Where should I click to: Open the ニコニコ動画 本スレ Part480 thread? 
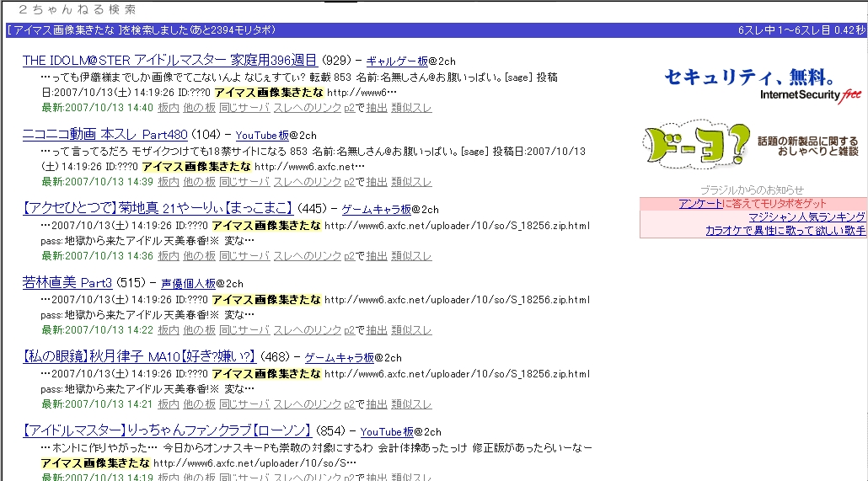click(x=105, y=135)
